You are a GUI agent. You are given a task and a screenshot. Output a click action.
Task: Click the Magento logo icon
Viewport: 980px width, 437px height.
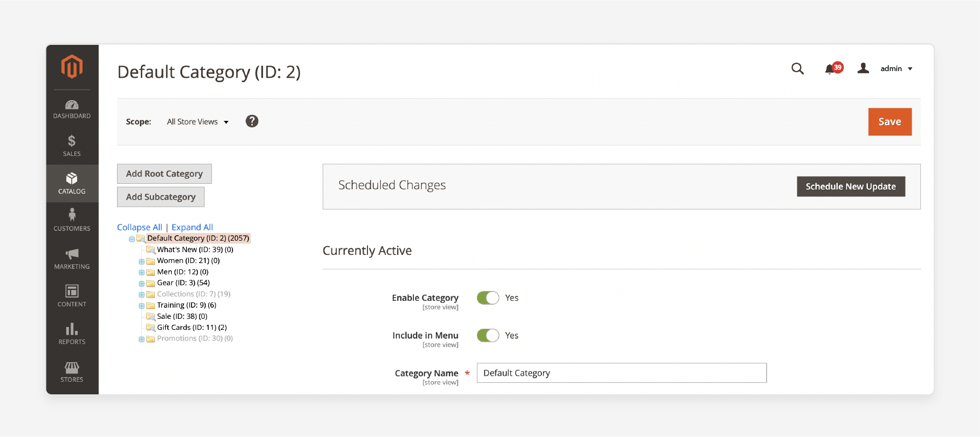pyautogui.click(x=72, y=67)
